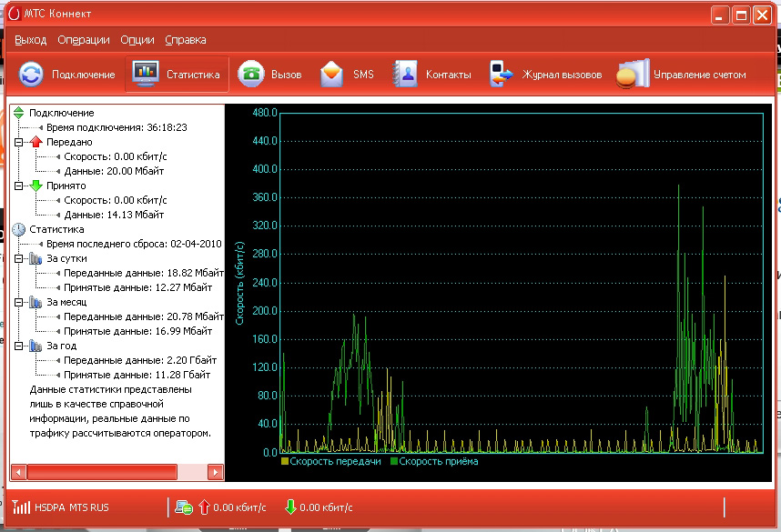Open the Подключение connection toolbar icon
781x532 pixels.
(x=31, y=75)
